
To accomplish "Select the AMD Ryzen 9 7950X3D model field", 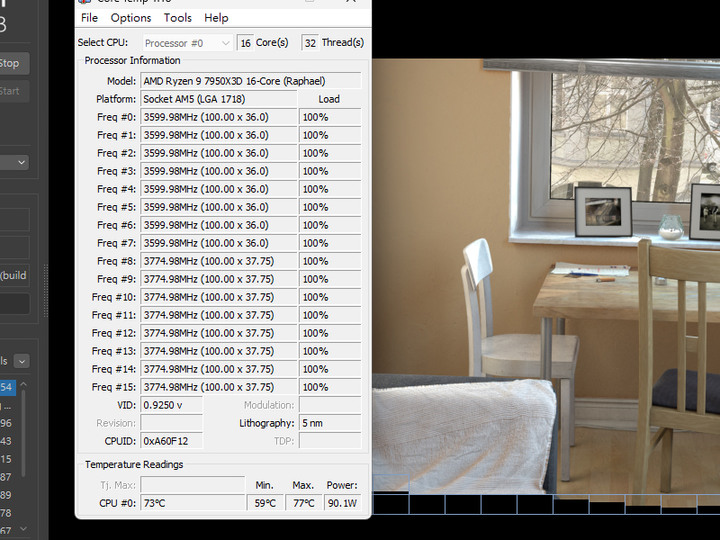I will point(251,81).
